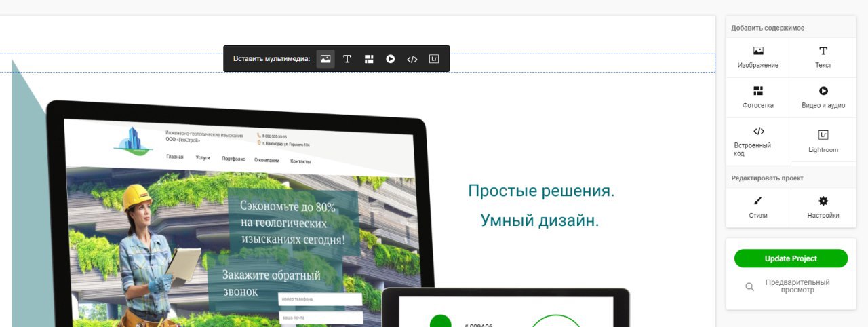Image resolution: width=868 pixels, height=327 pixels.
Task: Select the 'Умный дизайн.' text
Action: 540,220
